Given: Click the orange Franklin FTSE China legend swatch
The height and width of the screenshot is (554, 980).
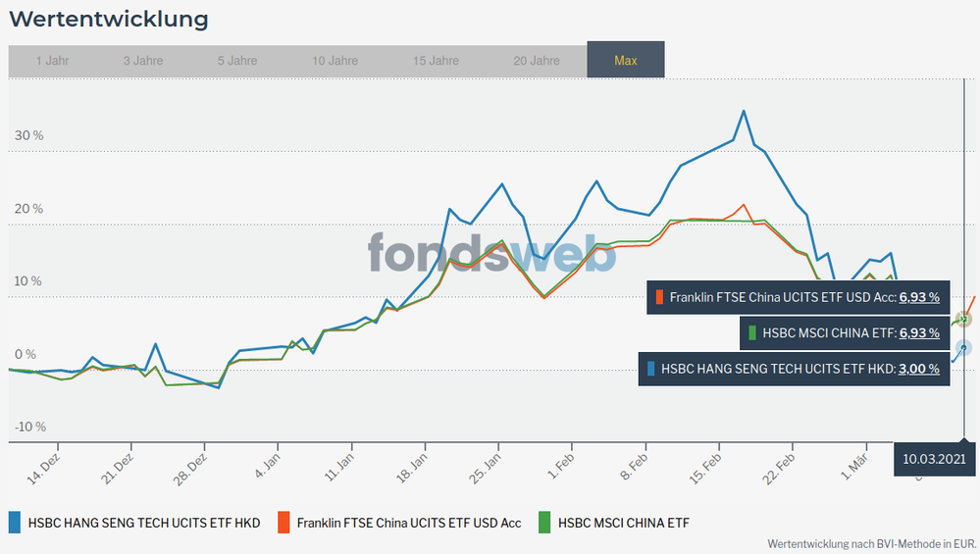Looking at the screenshot, I should (x=284, y=523).
